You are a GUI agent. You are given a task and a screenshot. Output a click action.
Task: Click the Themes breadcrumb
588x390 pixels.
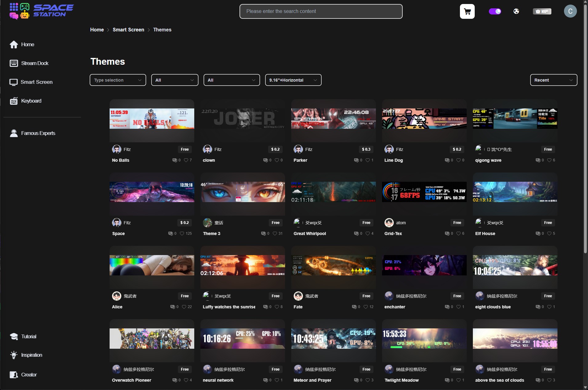162,30
